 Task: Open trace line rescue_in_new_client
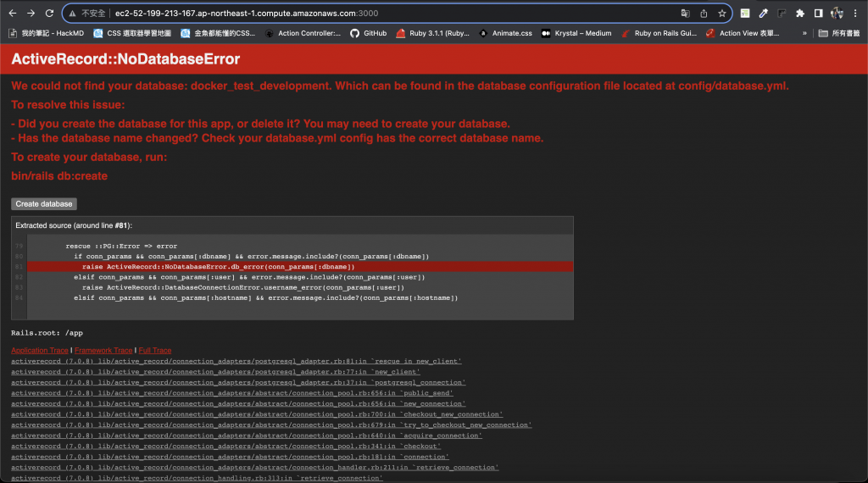pos(236,361)
